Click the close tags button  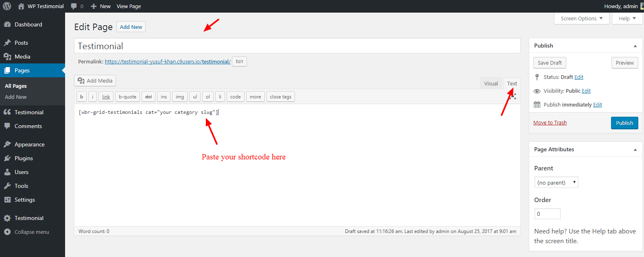coord(281,97)
